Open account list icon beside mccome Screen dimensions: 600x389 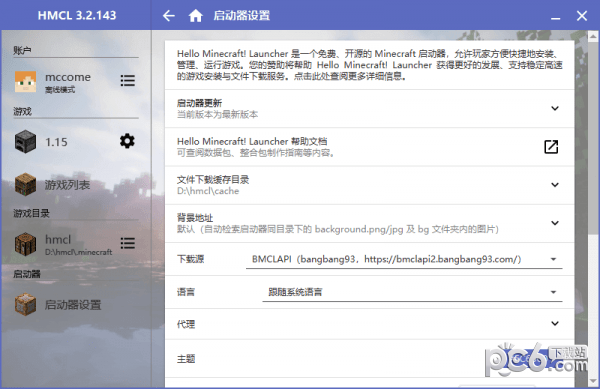pos(127,80)
